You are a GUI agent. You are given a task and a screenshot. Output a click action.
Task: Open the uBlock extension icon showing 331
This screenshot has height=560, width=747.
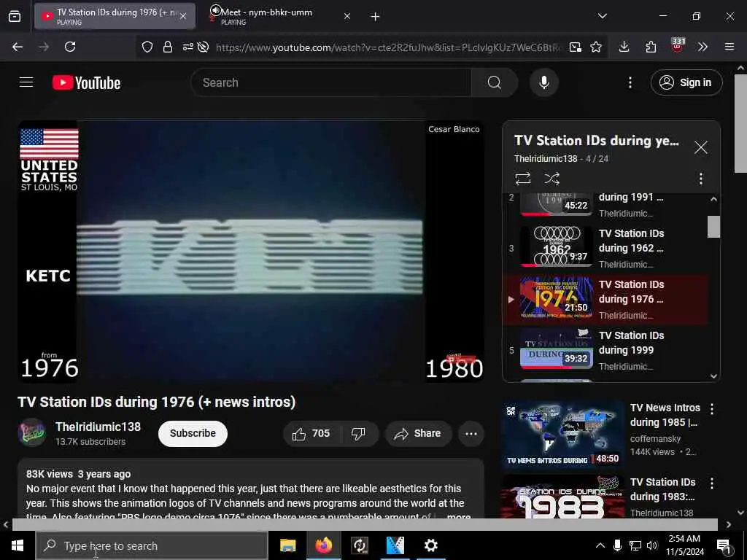point(678,46)
